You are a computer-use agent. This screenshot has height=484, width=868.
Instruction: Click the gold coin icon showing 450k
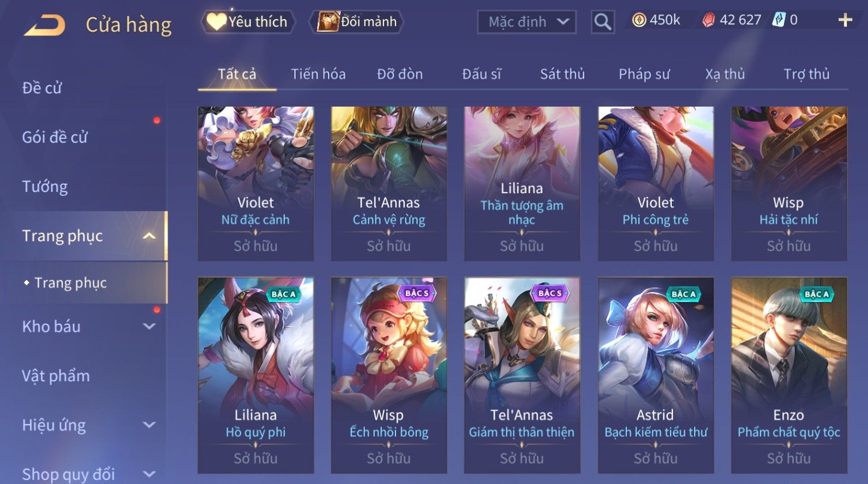(639, 20)
